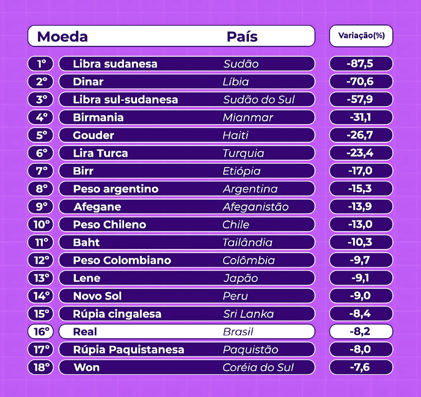Click the 6º rank badge
The height and width of the screenshot is (397, 421).
40,153
